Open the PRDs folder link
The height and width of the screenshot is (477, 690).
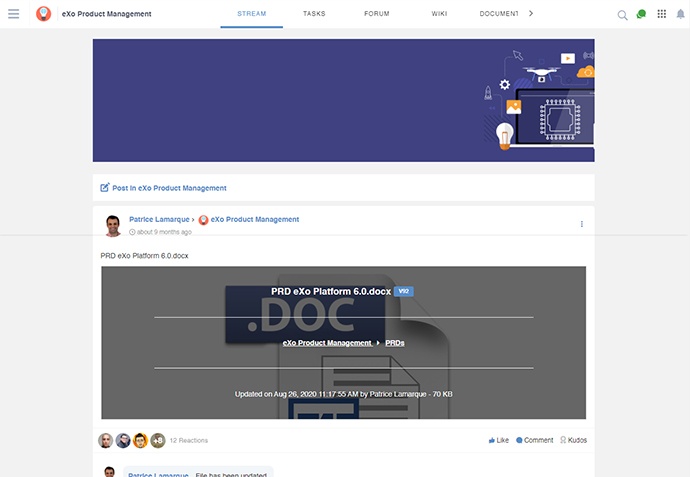coord(395,343)
